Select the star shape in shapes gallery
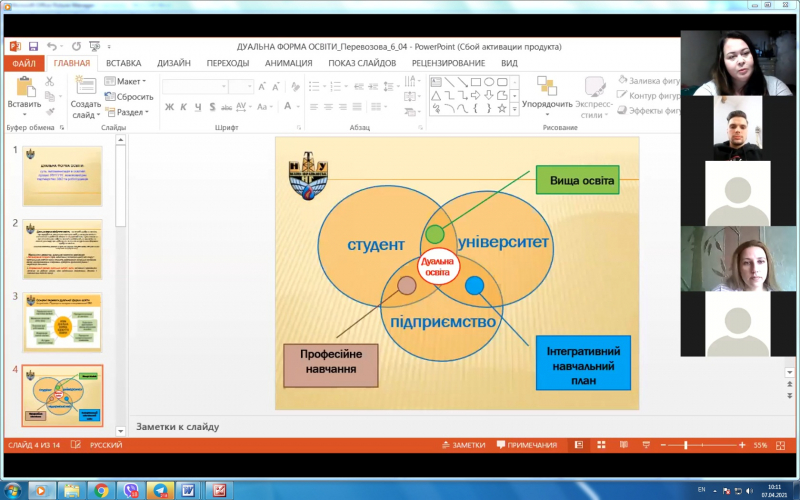The width and height of the screenshot is (800, 500). pyautogui.click(x=502, y=109)
